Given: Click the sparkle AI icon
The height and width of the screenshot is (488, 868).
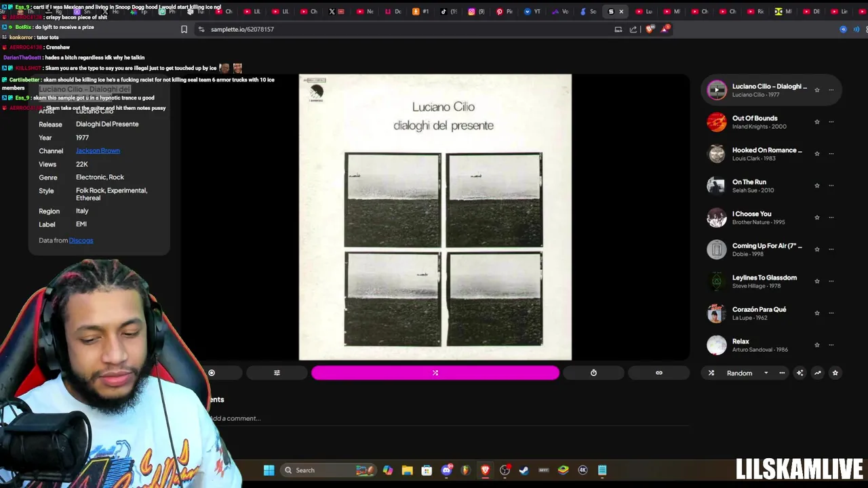Looking at the screenshot, I should point(800,373).
